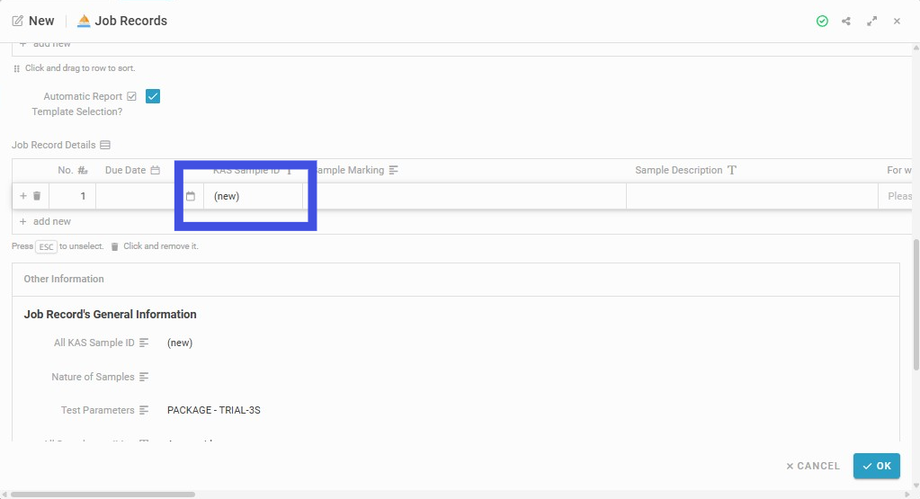The image size is (920, 499).
Task: Click the horizontal scrollbar thumb at bottom
Action: click(x=103, y=494)
